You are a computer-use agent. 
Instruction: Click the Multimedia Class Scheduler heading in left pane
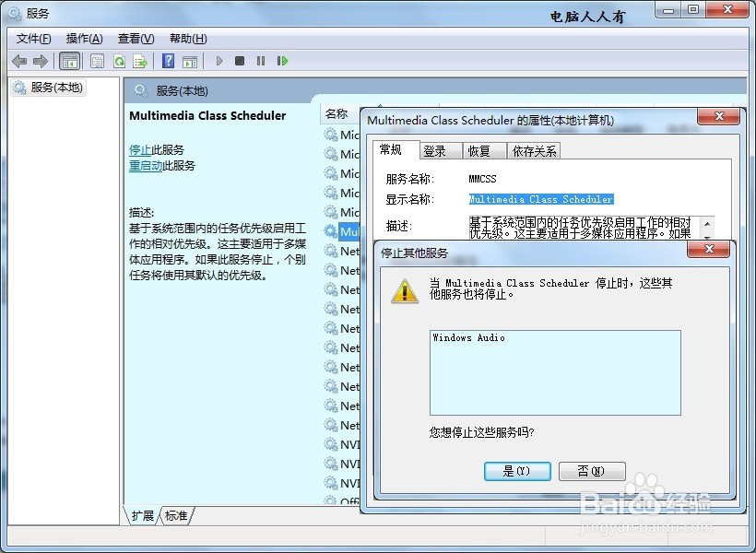(207, 116)
